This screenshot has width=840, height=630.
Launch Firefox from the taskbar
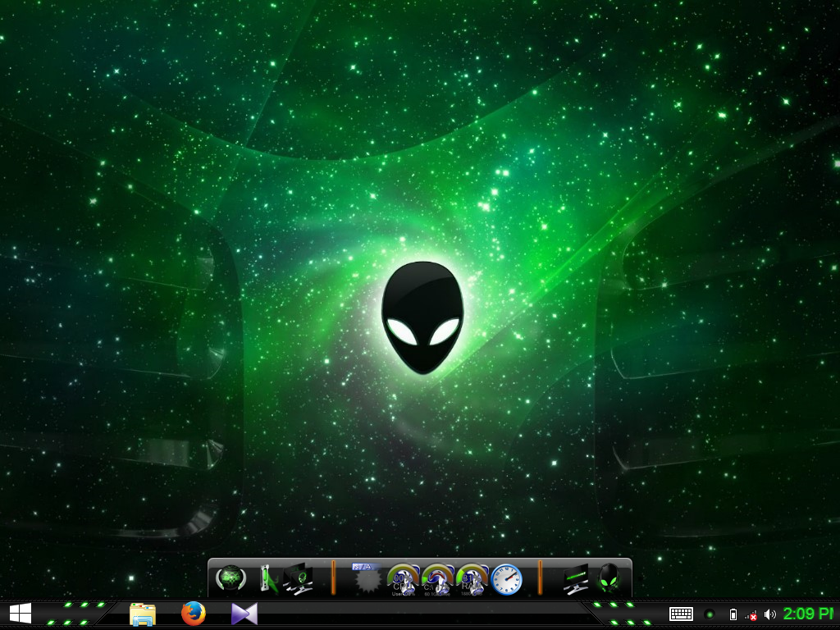coord(194,614)
